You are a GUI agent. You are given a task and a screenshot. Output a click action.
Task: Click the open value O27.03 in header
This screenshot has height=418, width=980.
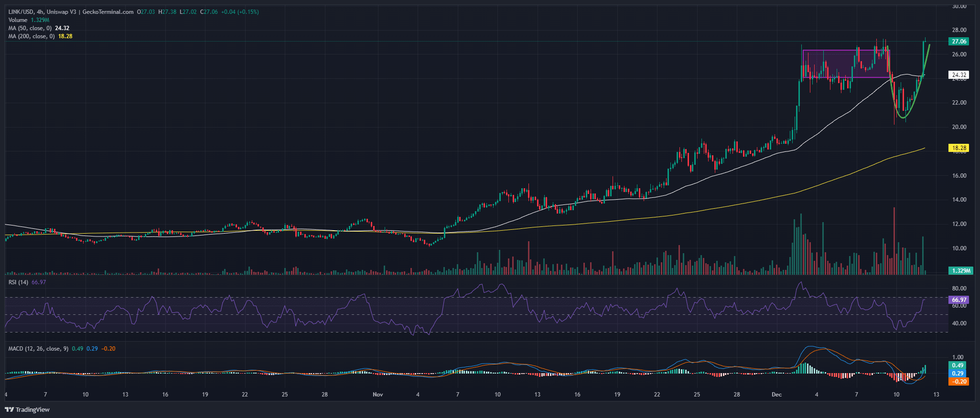tap(146, 12)
